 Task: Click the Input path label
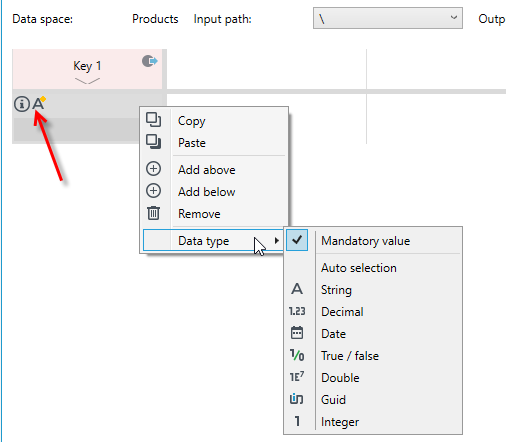point(222,19)
